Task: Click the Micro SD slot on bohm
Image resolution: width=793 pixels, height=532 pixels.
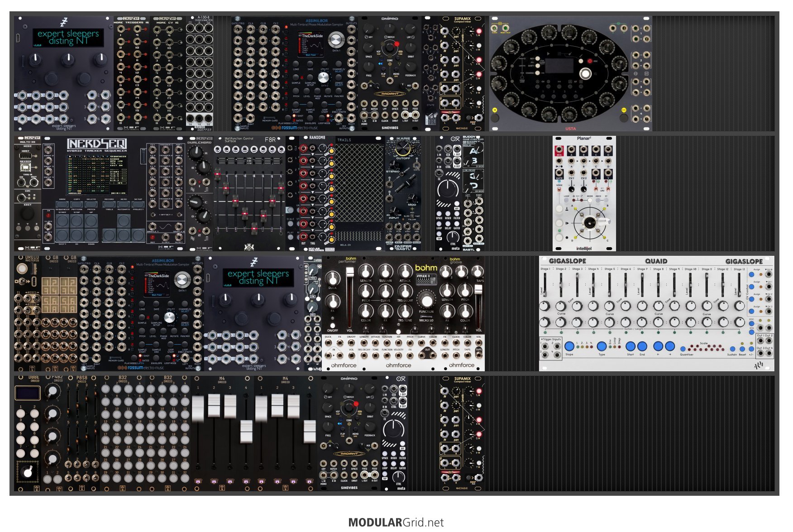Action: (x=426, y=317)
